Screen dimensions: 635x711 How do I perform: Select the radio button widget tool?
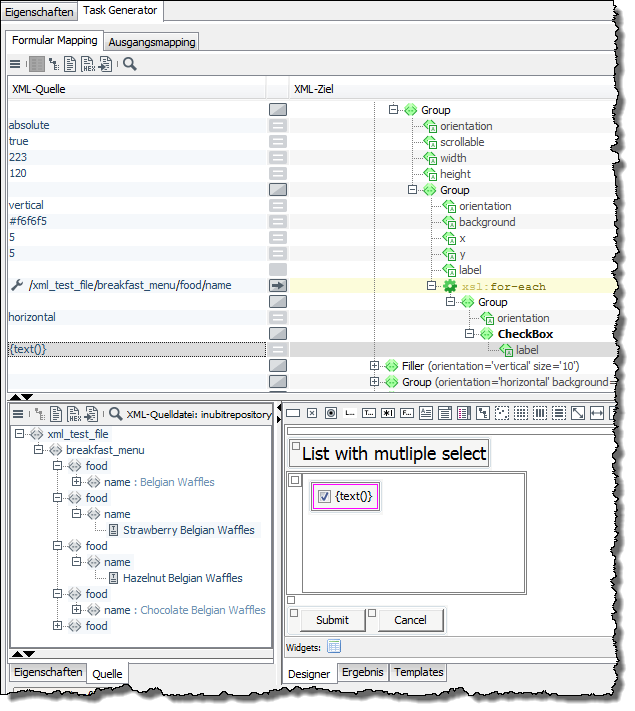331,413
